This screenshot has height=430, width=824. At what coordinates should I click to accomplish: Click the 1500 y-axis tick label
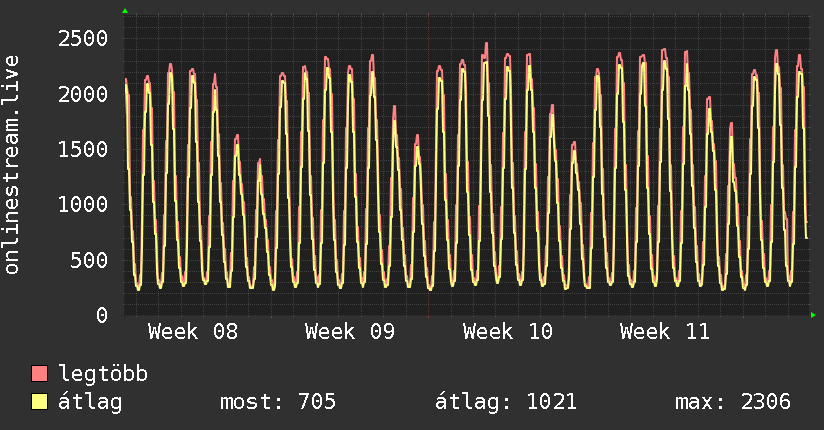[x=83, y=149]
